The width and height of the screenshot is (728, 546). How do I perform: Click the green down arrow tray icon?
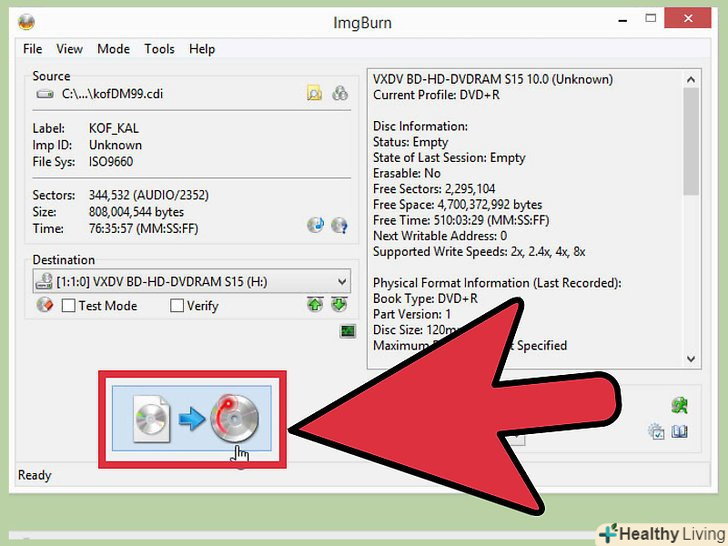tap(339, 305)
